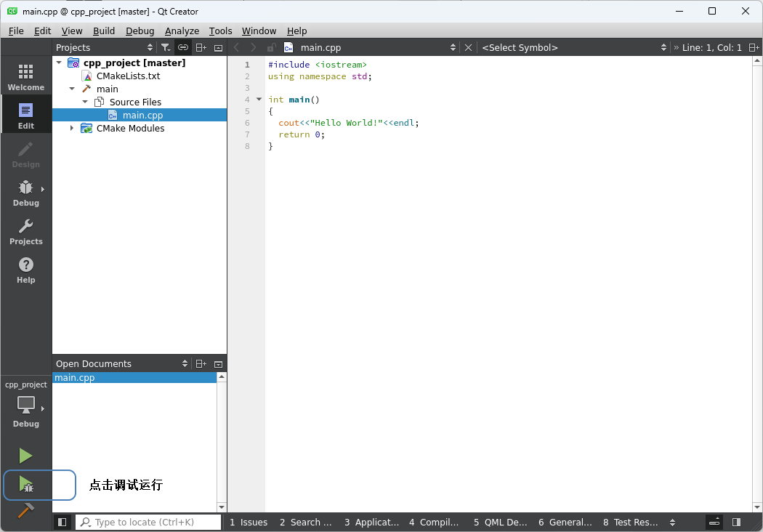Viewport: 763px width, 532px height.
Task: Open the View menu
Action: [x=71, y=31]
